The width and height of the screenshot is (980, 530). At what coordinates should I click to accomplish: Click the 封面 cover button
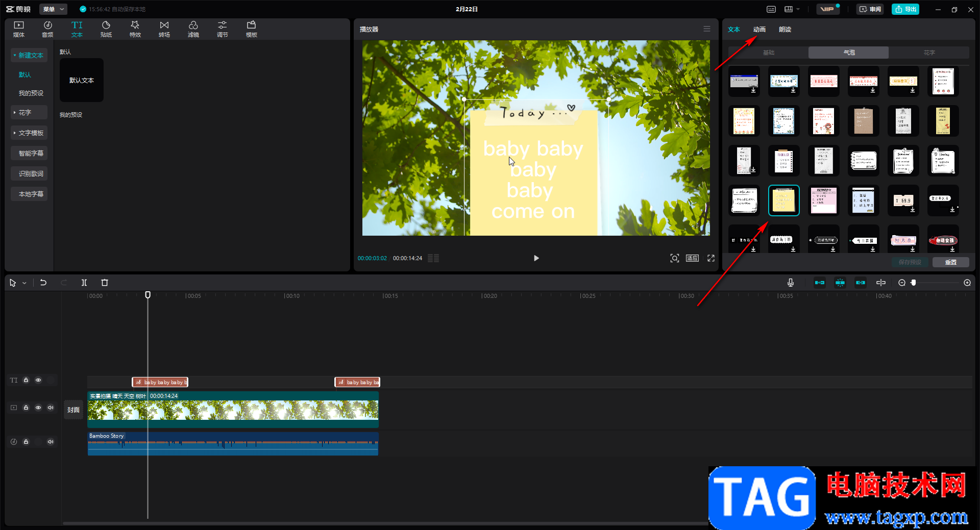coord(73,410)
